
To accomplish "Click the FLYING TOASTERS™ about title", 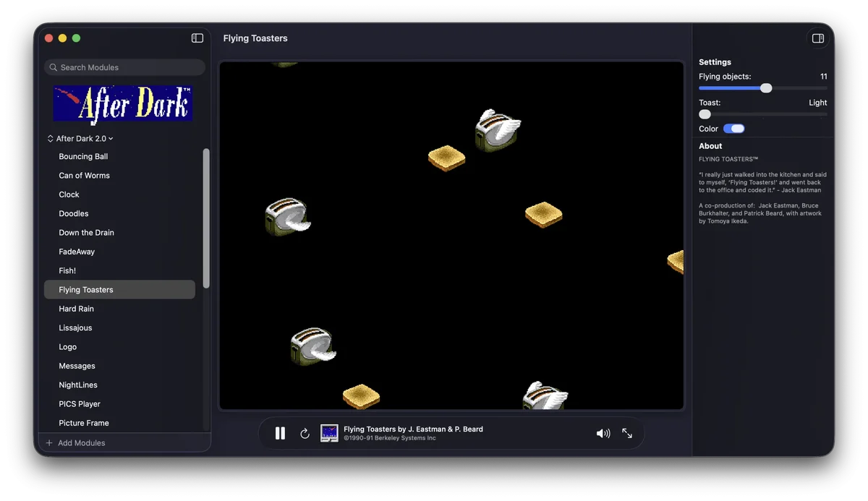I will [728, 159].
